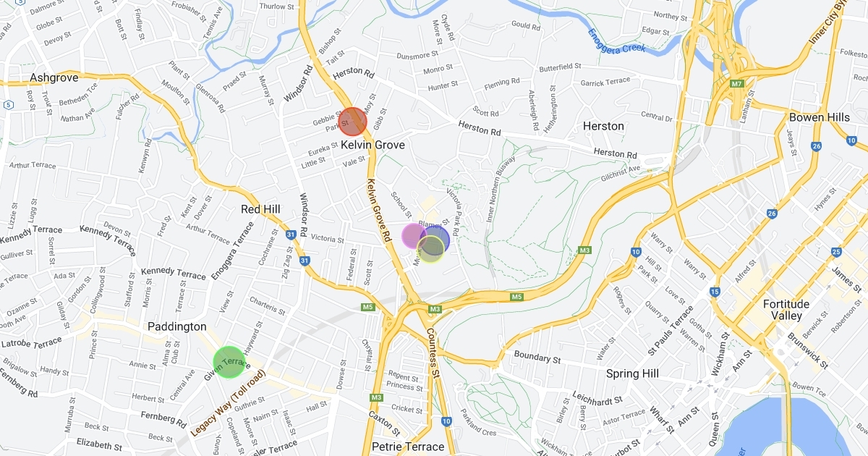The image size is (868, 456).
Task: Click the route 25 shield near James St
Action: coord(837,252)
